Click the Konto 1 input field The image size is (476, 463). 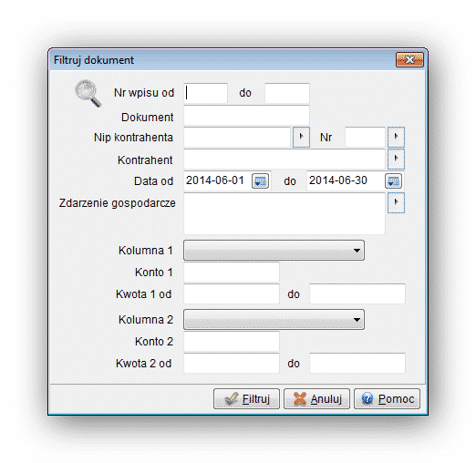click(x=232, y=273)
